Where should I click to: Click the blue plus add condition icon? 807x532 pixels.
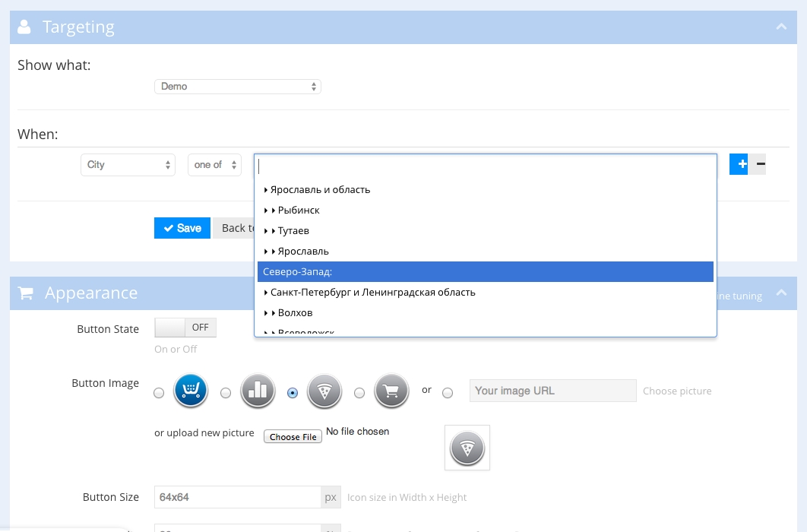[739, 164]
